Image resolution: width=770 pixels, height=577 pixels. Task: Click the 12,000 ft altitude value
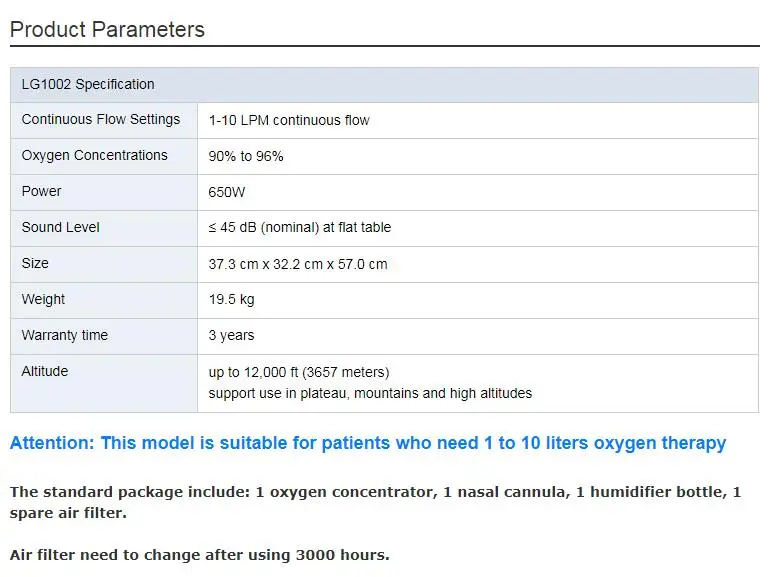(299, 372)
